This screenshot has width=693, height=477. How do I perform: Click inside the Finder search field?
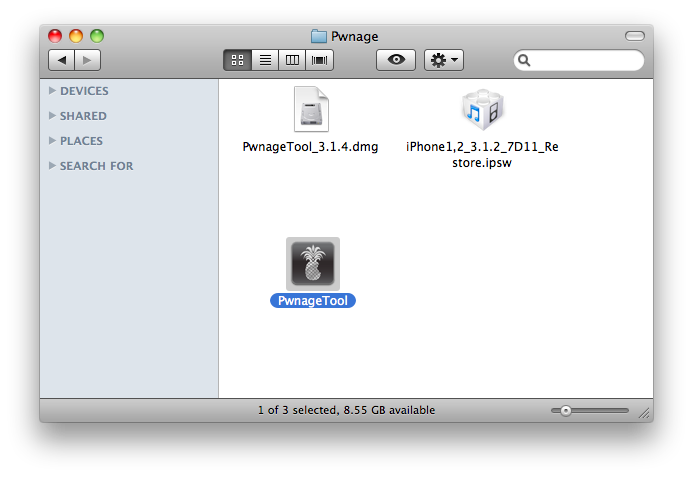tap(585, 61)
